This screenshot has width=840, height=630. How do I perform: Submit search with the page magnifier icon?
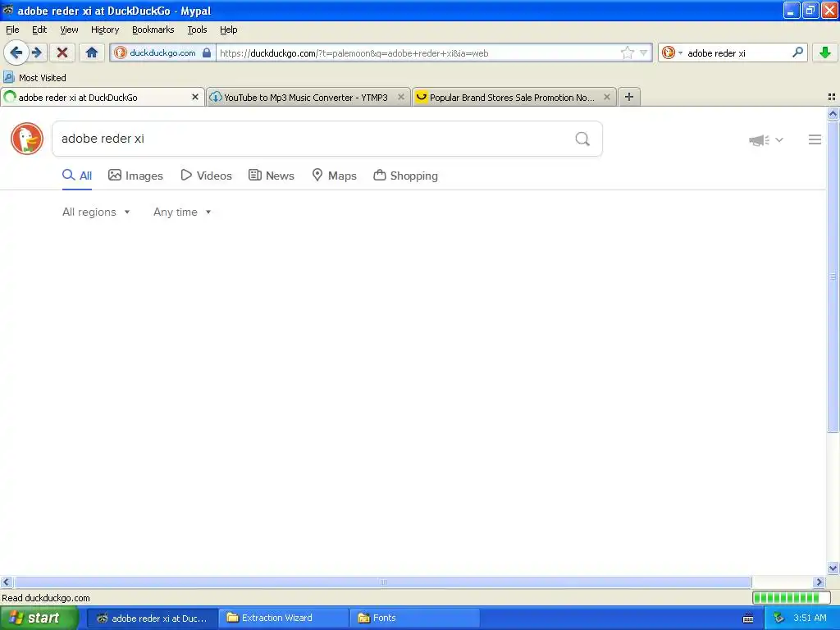pos(582,139)
